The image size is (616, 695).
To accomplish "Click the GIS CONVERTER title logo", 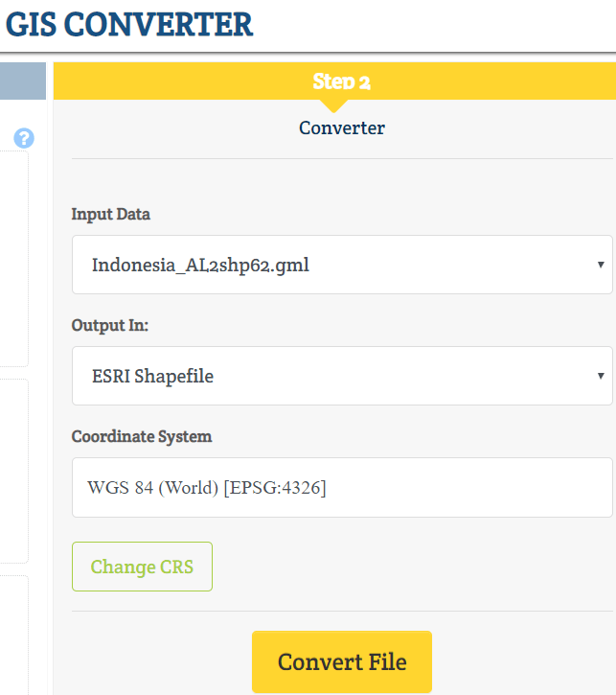I will point(129,25).
